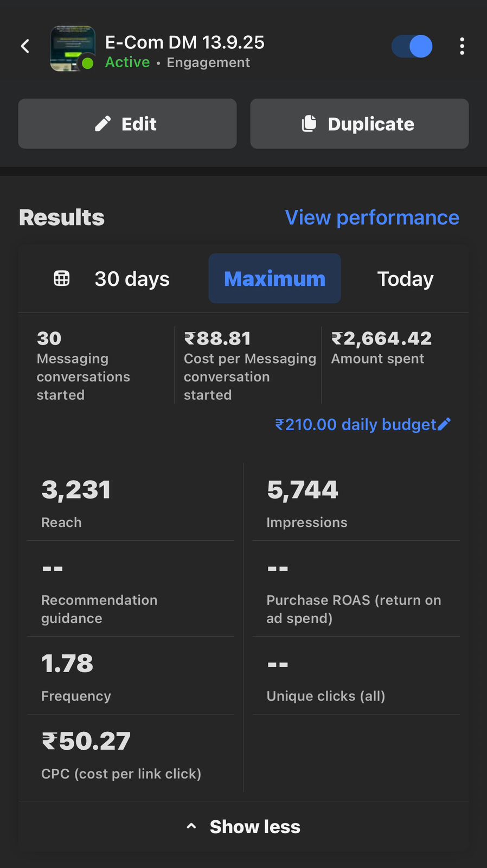Screen dimensions: 487x868
Task: Collapse metrics with Show less chevron
Action: tap(191, 826)
